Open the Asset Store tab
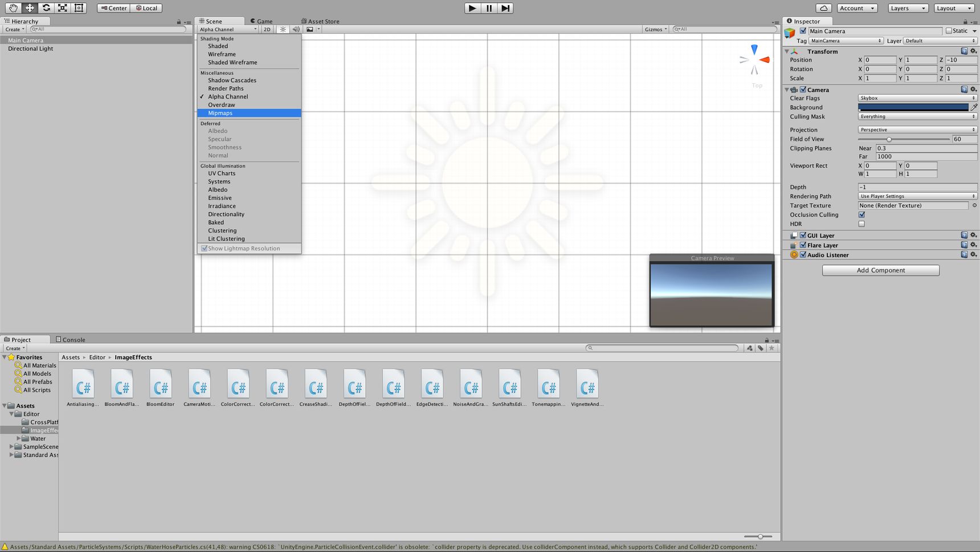 click(320, 21)
